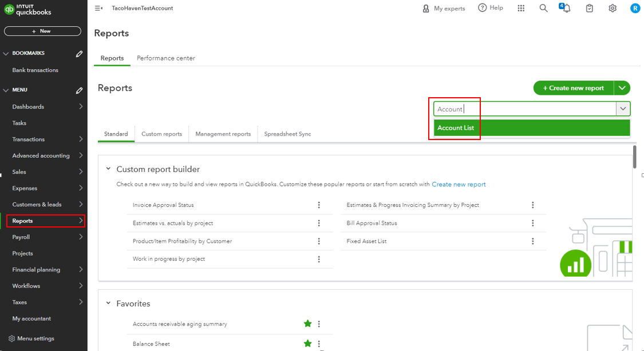
Task: Unfavorite Accounts receivable aging summary star
Action: (x=307, y=324)
